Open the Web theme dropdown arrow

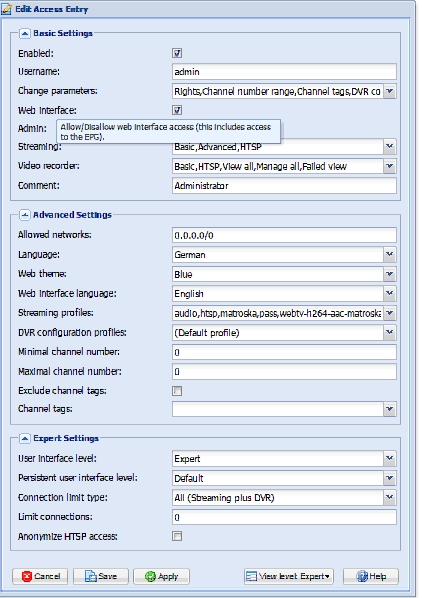[x=389, y=274]
